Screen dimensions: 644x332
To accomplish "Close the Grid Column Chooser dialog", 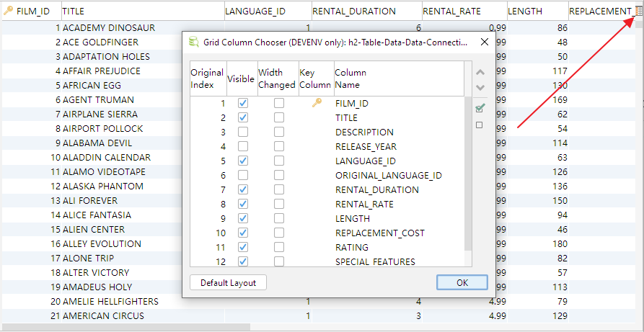I will (484, 42).
